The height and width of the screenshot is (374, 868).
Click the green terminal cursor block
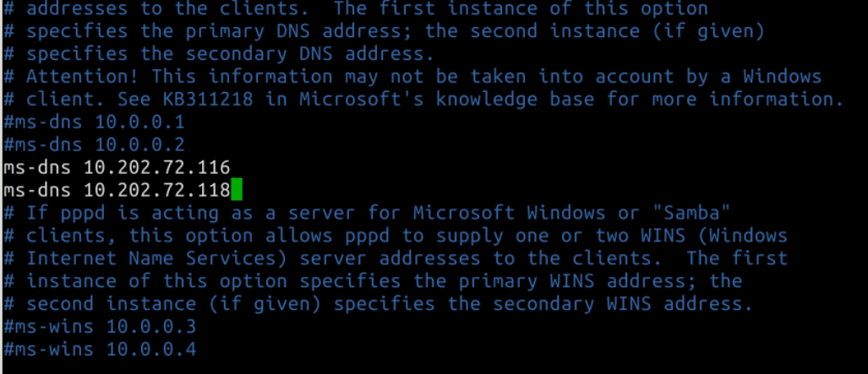(x=237, y=190)
